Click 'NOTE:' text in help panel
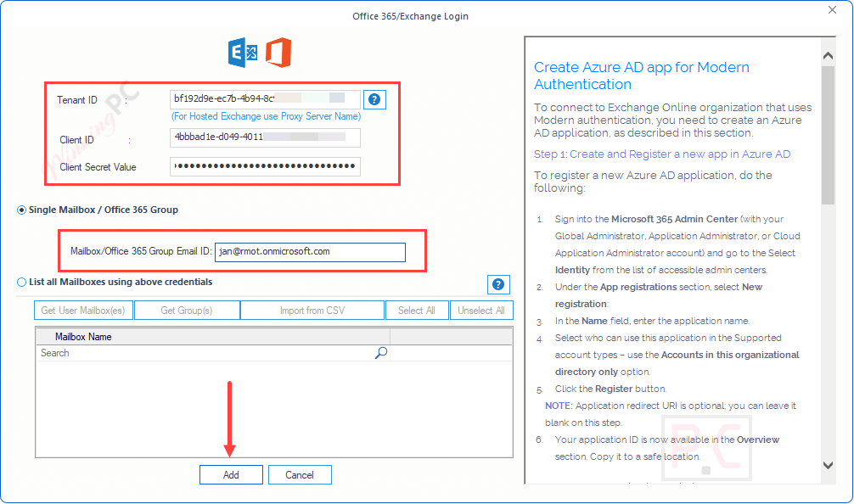 pyautogui.click(x=559, y=406)
